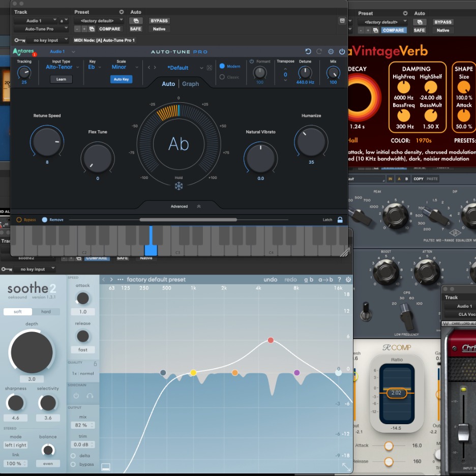Flip the Pultec low frequency toggle switch
The image size is (476, 476).
click(366, 311)
